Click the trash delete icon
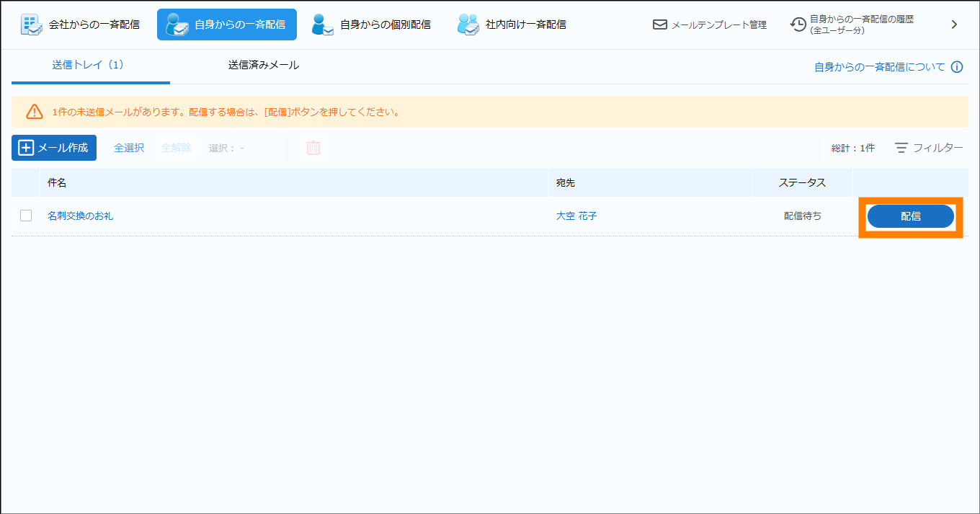980x514 pixels. click(x=313, y=148)
